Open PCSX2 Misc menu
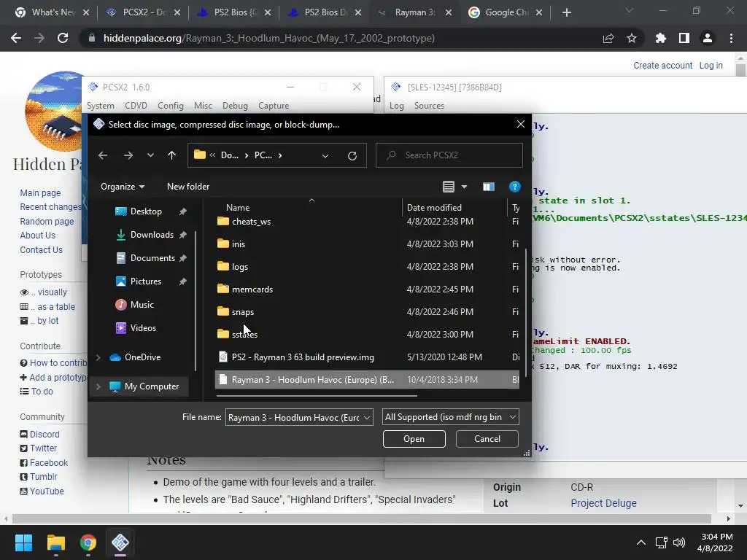747x560 pixels. pos(203,106)
